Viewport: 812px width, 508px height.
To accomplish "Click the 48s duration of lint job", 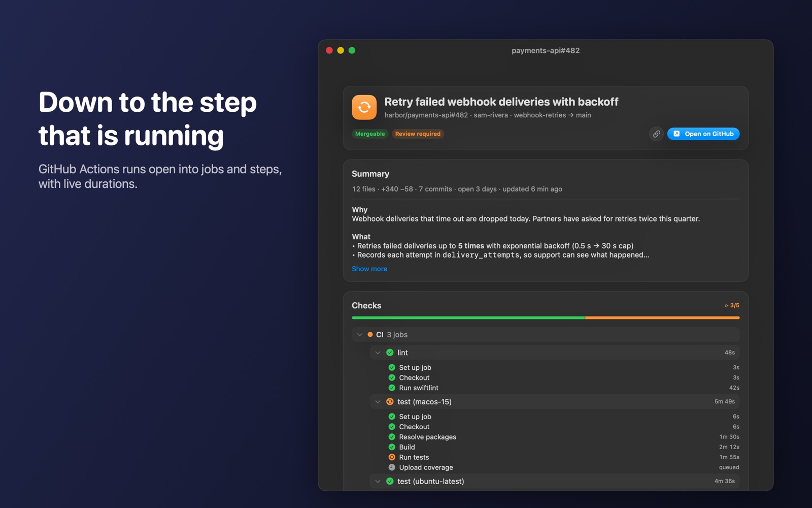I will coord(730,352).
